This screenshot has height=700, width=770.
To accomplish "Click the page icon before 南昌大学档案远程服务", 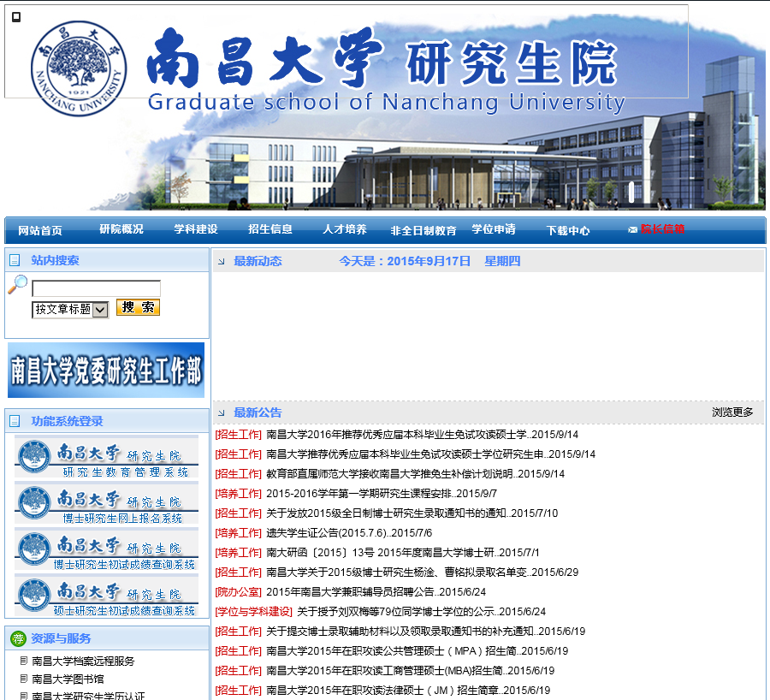I will click(24, 661).
